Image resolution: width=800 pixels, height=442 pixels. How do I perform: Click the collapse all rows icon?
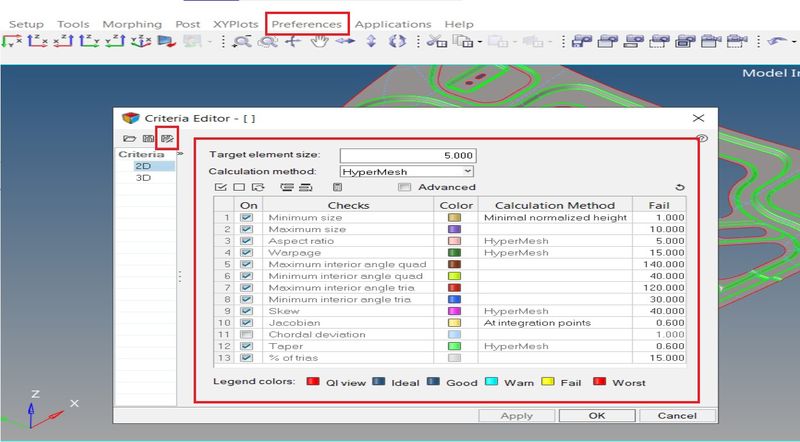click(x=305, y=187)
